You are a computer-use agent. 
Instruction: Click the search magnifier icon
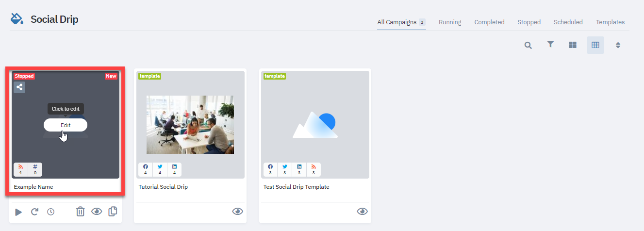(x=528, y=45)
